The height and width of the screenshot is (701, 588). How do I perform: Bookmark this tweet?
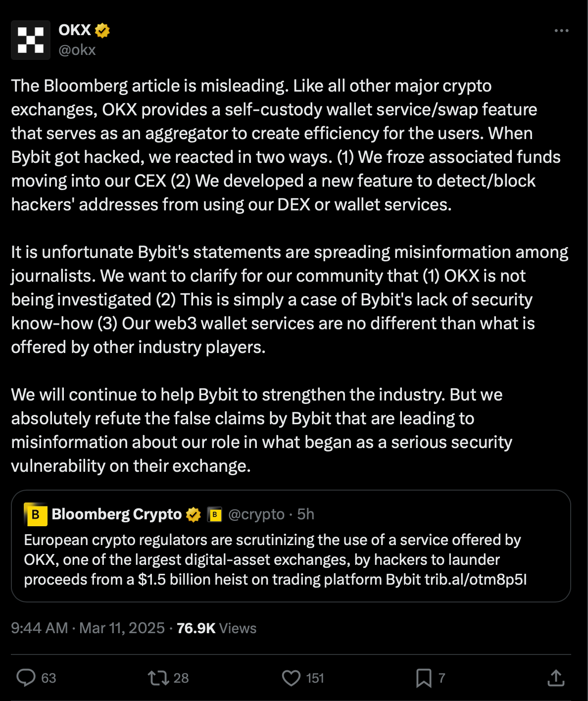424,678
